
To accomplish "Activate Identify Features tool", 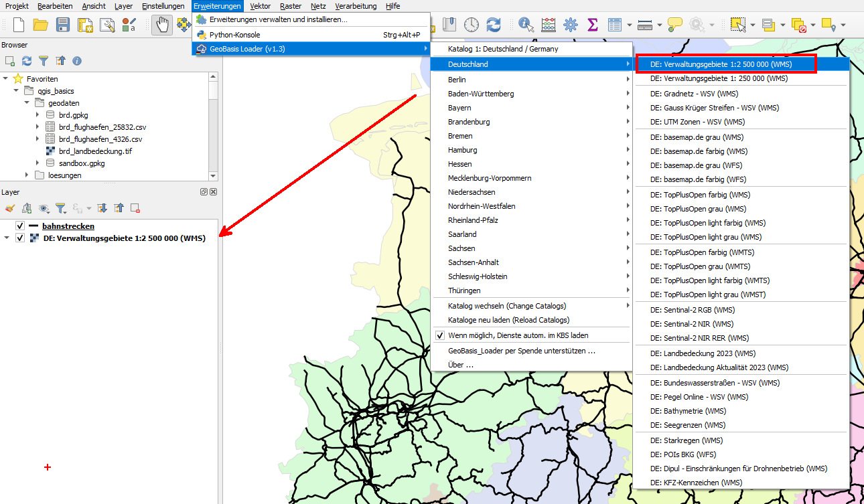I will pos(526,25).
